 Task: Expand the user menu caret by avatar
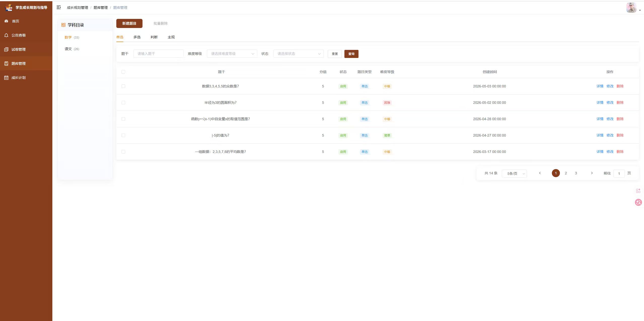coord(640,10)
